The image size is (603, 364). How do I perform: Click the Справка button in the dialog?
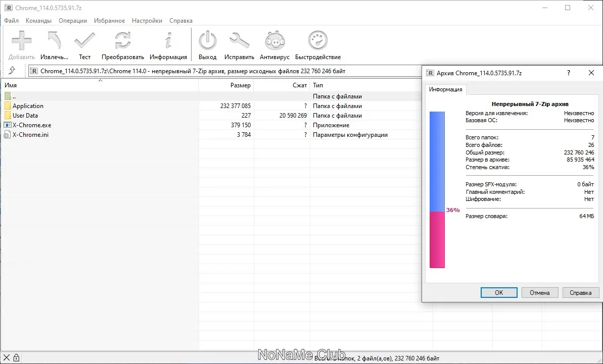[x=580, y=292]
